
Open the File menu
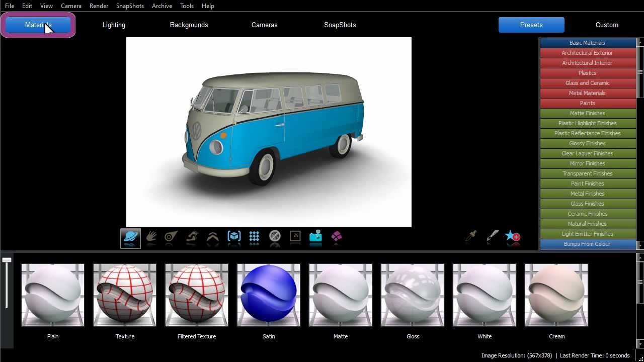[10, 6]
